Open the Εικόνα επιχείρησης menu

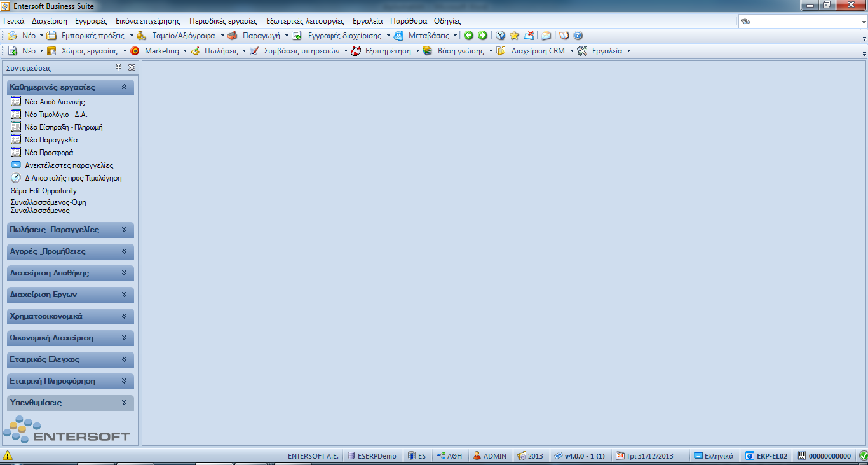point(148,21)
